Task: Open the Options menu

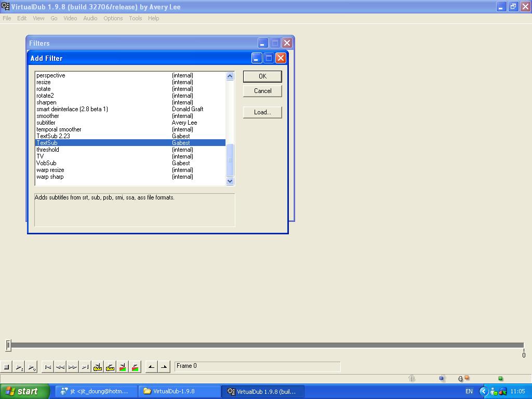Action: point(113,18)
